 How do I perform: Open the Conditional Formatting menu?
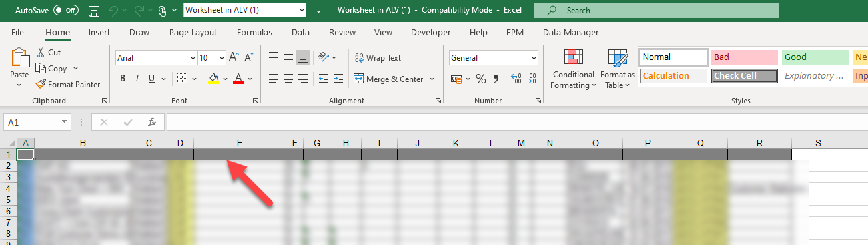coord(572,69)
